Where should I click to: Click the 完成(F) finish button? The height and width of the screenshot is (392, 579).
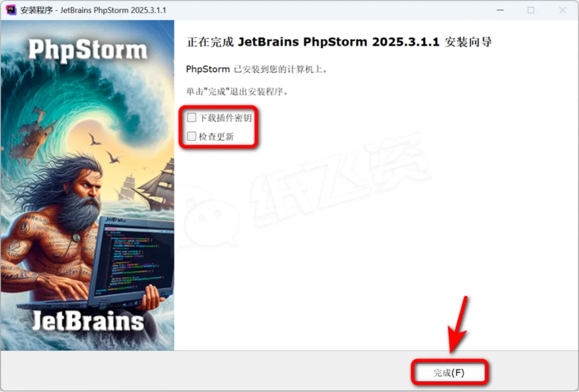click(x=449, y=372)
